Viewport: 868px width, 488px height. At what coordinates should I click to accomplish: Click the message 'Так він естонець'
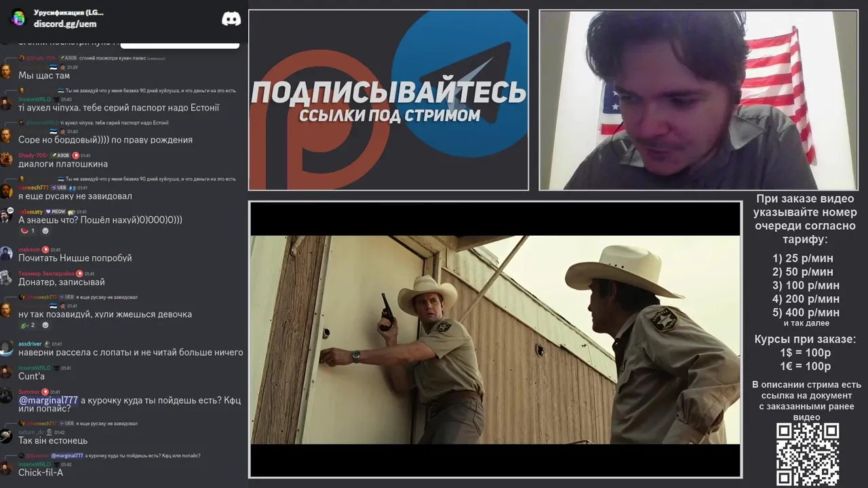tap(53, 441)
